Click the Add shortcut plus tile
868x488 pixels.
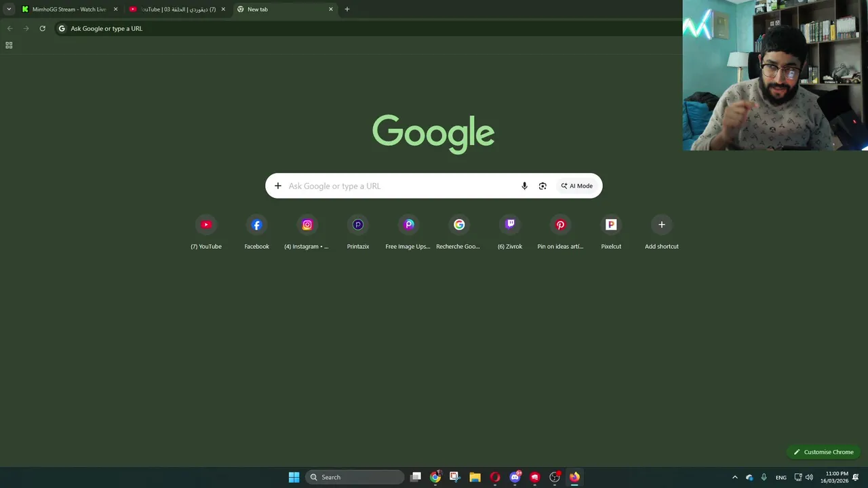point(662,232)
